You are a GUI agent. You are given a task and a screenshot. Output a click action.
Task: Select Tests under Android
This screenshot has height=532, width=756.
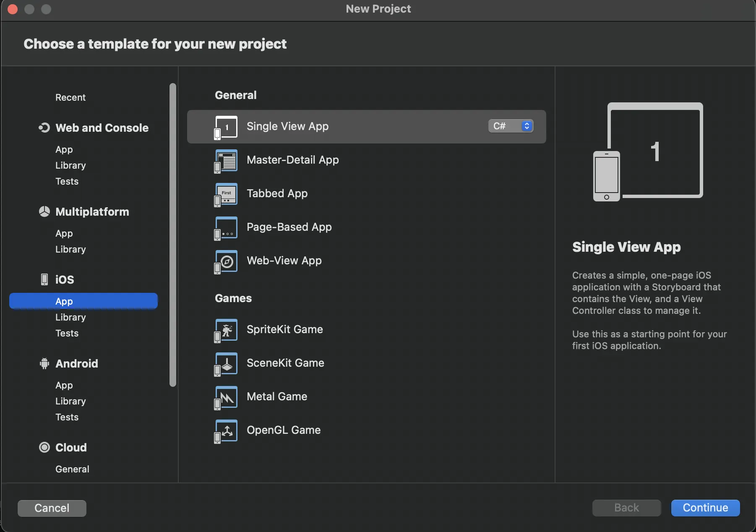coord(67,417)
